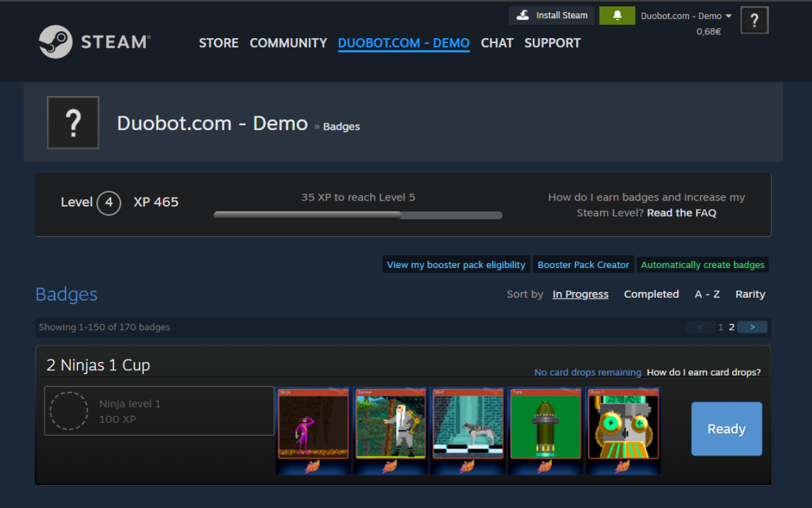Expand the Duobot.com - Demo account dropdown
Viewport: 812px width, 508px height.
[x=686, y=16]
